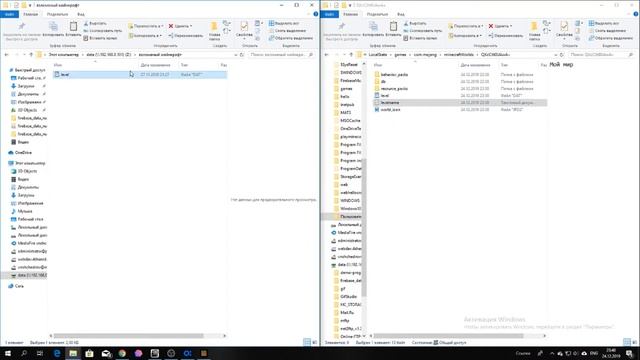
Task: Open the View tab in right window
Action: point(401,14)
